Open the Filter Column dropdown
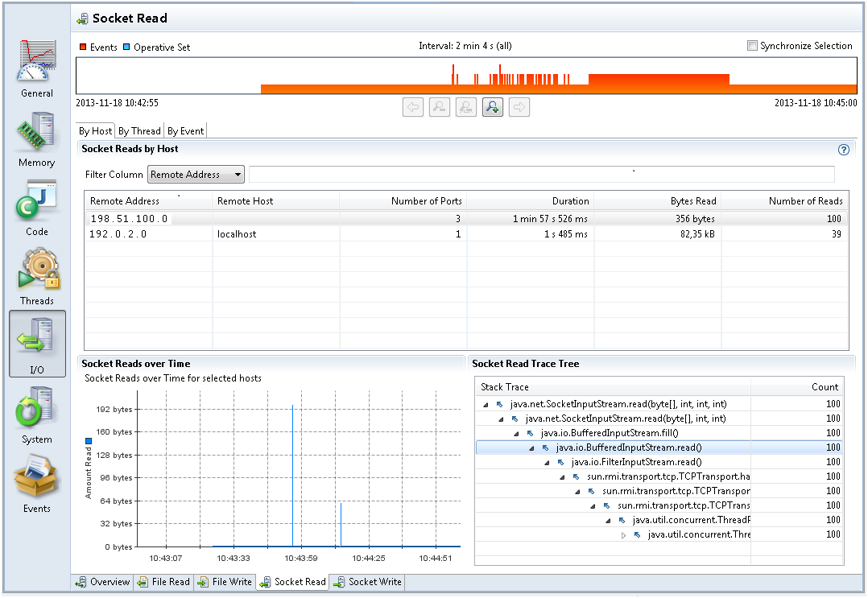 pyautogui.click(x=196, y=175)
